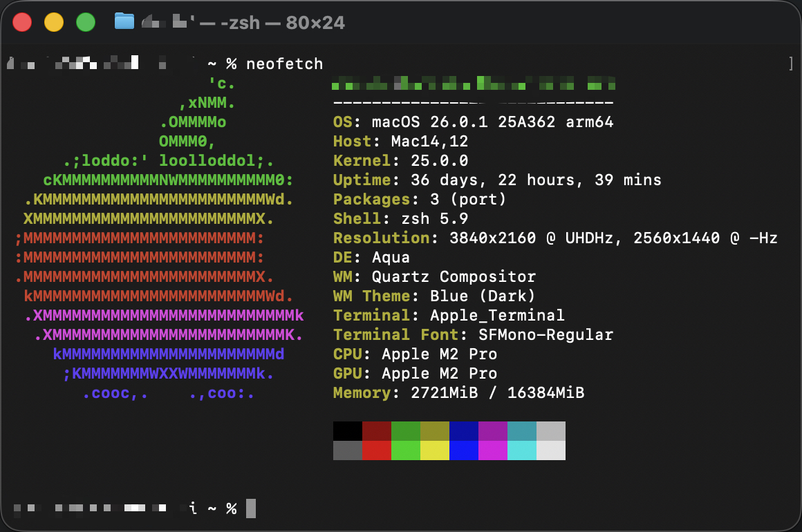Click the green full-screen window button

click(x=85, y=22)
